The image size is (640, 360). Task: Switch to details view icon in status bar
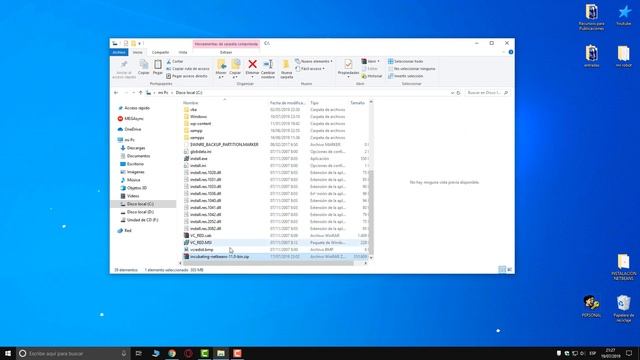point(502,269)
